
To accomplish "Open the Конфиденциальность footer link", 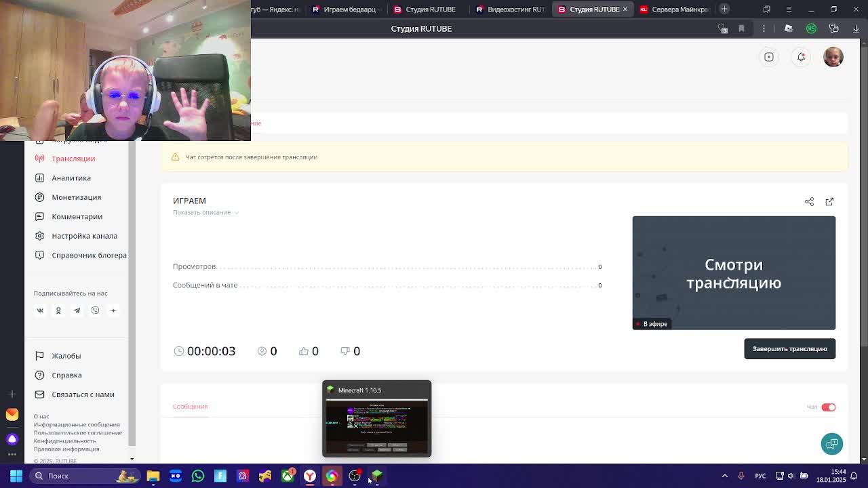I will coord(65,441).
